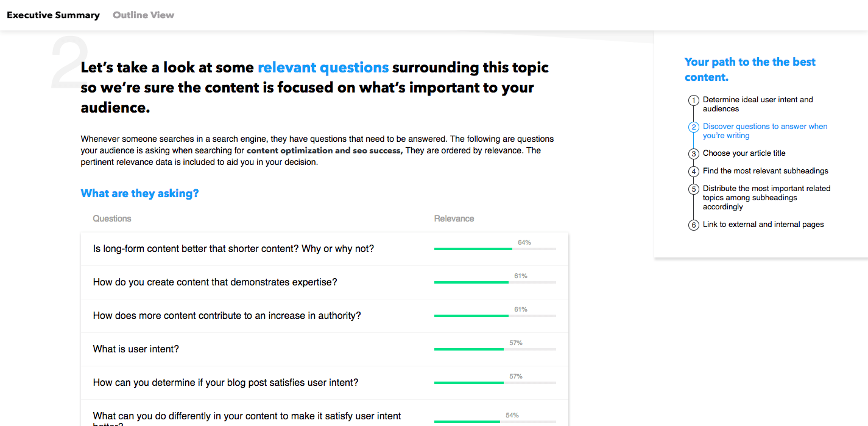Switch to the Outline View tab
Screen dimensions: 868x426
[143, 15]
